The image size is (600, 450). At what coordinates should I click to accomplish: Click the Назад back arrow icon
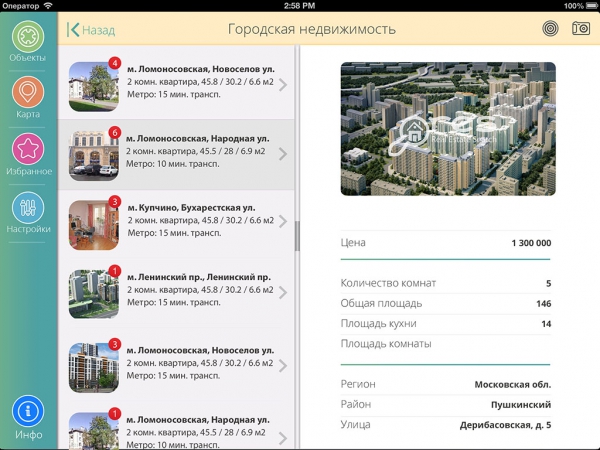[73, 29]
